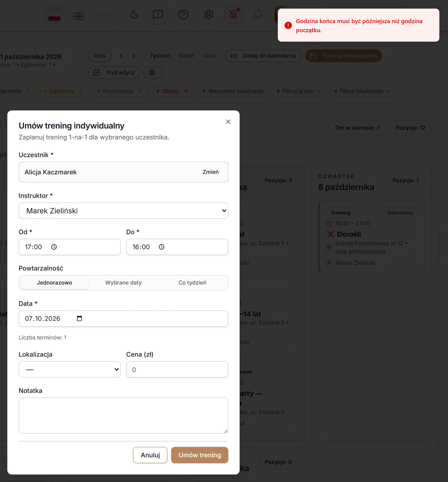Click the Anuluj button
Viewport: 448px width, 482px height.
click(x=150, y=455)
